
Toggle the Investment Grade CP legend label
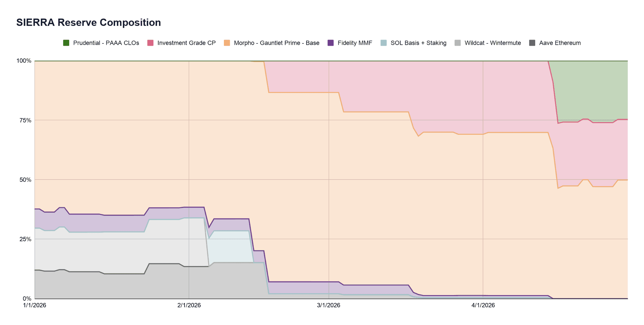pyautogui.click(x=186, y=43)
